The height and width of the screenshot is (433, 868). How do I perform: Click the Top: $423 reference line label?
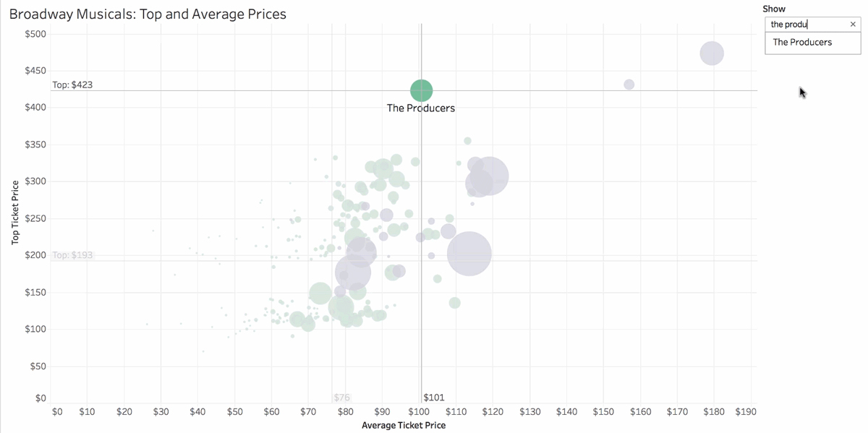tap(72, 85)
